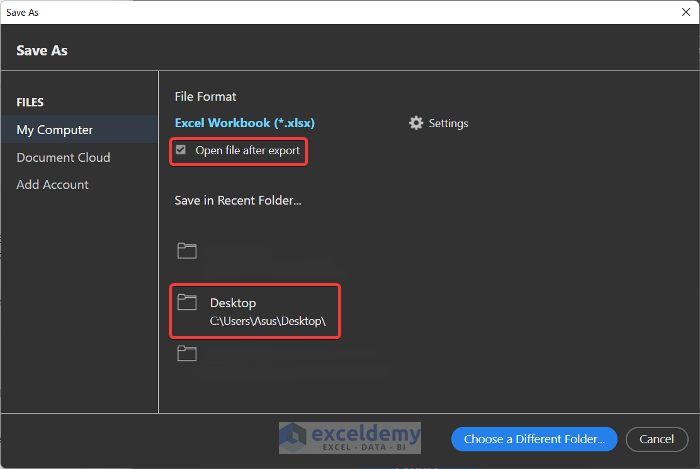The width and height of the screenshot is (700, 469).
Task: Click the FILES sidebar heading
Action: 30,102
